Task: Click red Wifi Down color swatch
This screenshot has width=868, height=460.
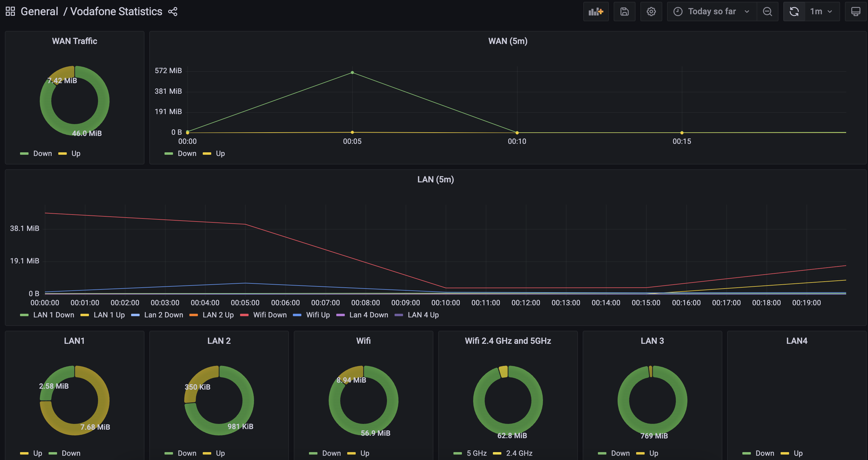Action: pos(244,315)
